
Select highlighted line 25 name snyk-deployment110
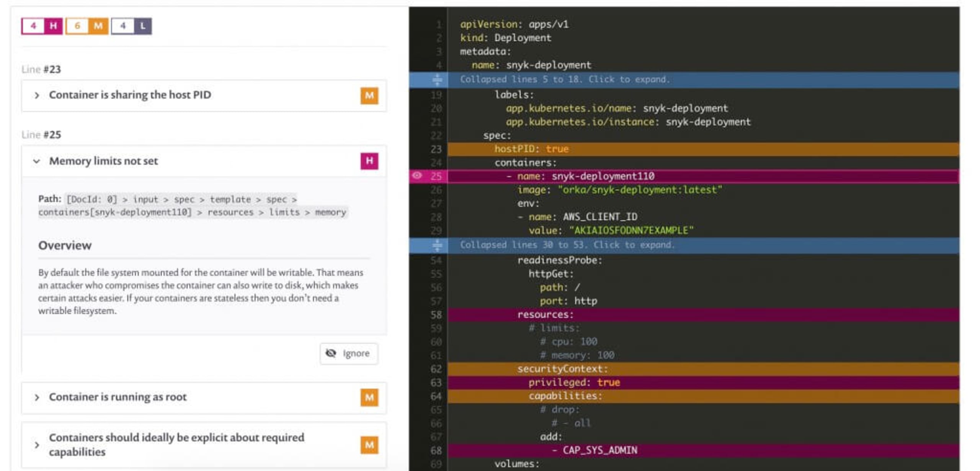pyautogui.click(x=703, y=176)
